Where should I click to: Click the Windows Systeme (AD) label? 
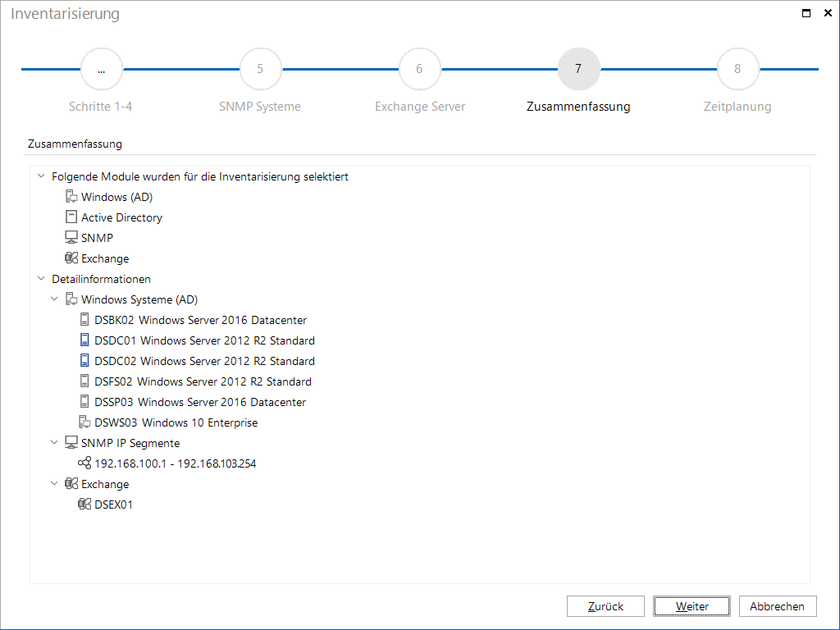point(139,299)
